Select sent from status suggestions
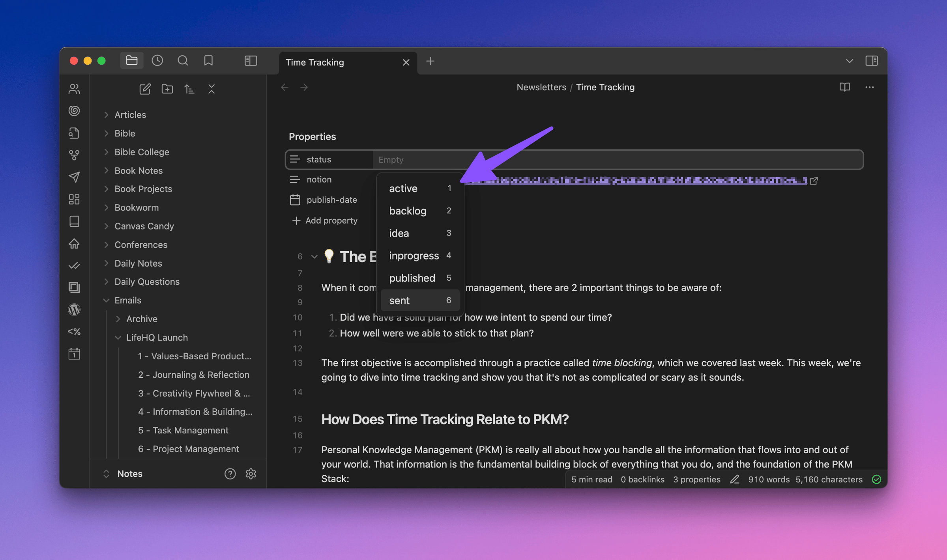This screenshot has width=947, height=560. pyautogui.click(x=420, y=301)
